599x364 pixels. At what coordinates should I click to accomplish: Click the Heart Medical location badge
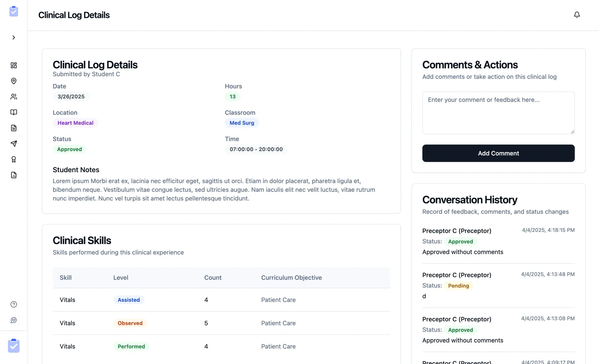[x=75, y=123]
